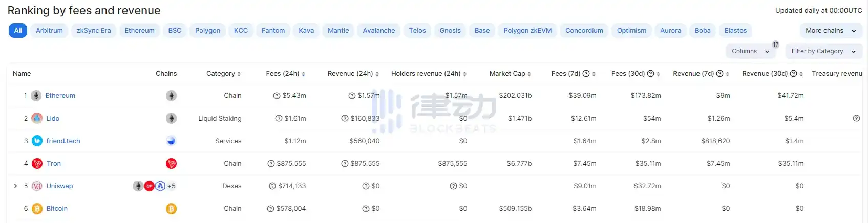Select the All chains filter tab
Image resolution: width=868 pixels, height=223 pixels.
(18, 31)
